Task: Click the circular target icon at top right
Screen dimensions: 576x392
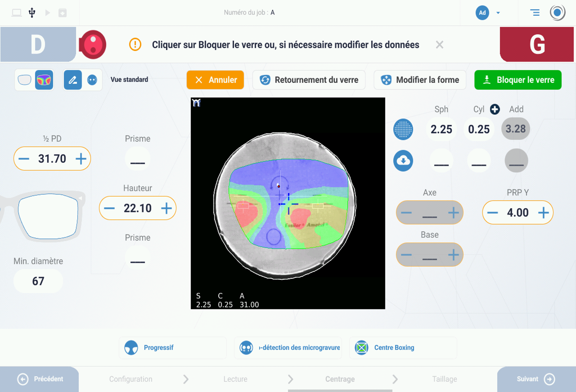Action: coord(557,12)
